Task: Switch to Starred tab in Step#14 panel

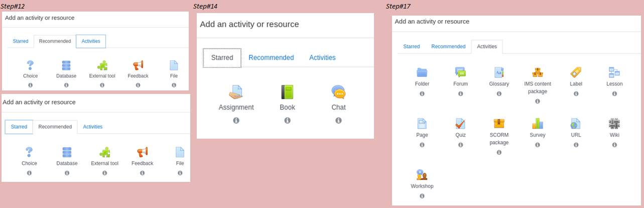Action: [222, 58]
